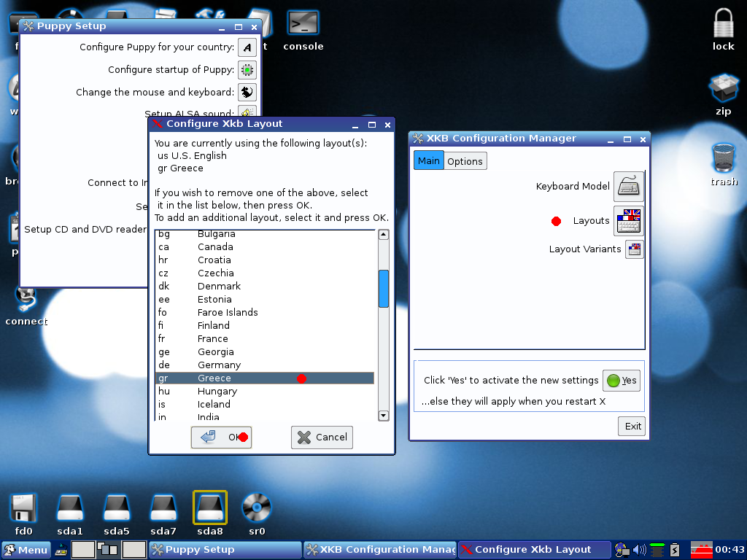
Task: Select Georgia in the layout list
Action: pyautogui.click(x=265, y=352)
